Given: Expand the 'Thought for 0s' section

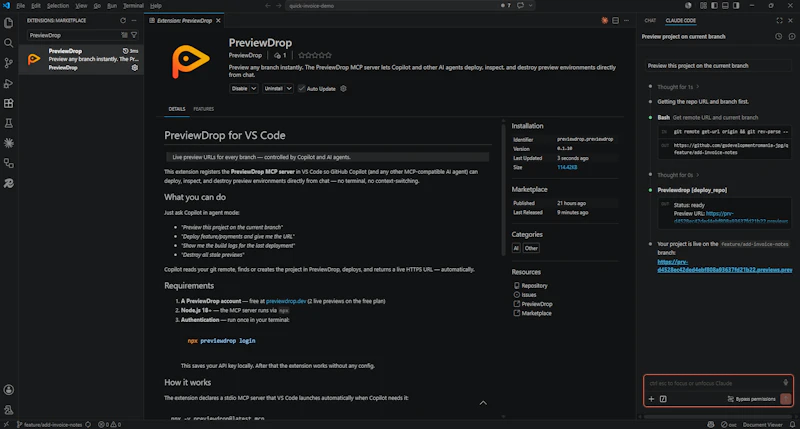Looking at the screenshot, I should click(678, 175).
